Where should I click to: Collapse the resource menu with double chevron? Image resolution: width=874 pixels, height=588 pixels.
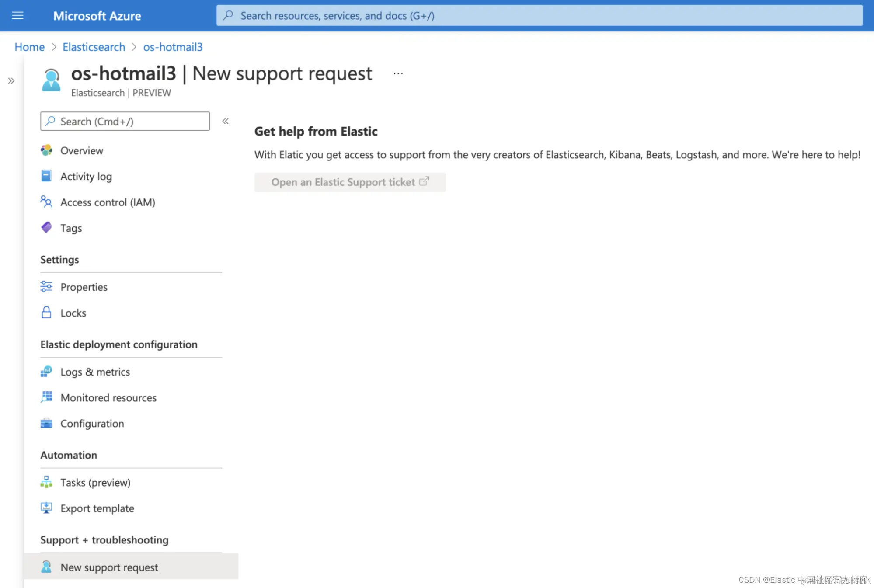click(x=225, y=121)
